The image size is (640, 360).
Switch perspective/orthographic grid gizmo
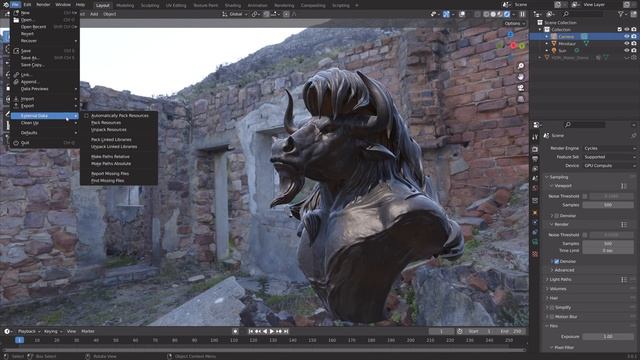click(521, 99)
